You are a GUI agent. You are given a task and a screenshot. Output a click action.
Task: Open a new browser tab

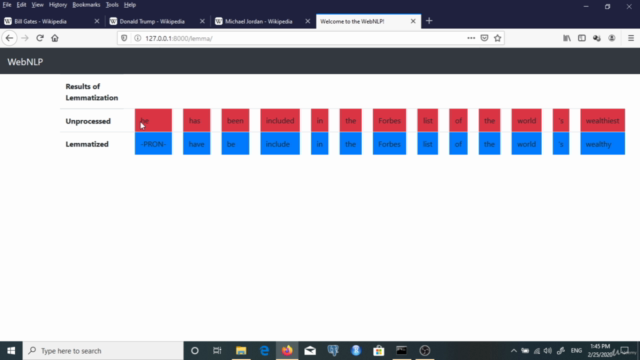(429, 21)
